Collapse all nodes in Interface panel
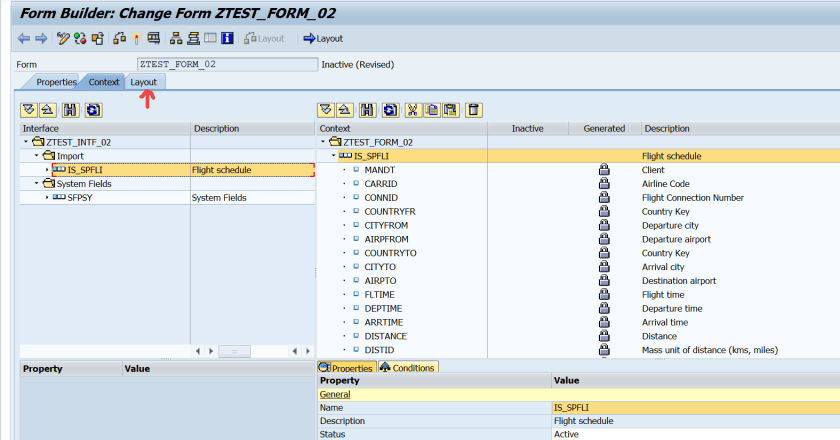The image size is (840, 440). (48, 110)
